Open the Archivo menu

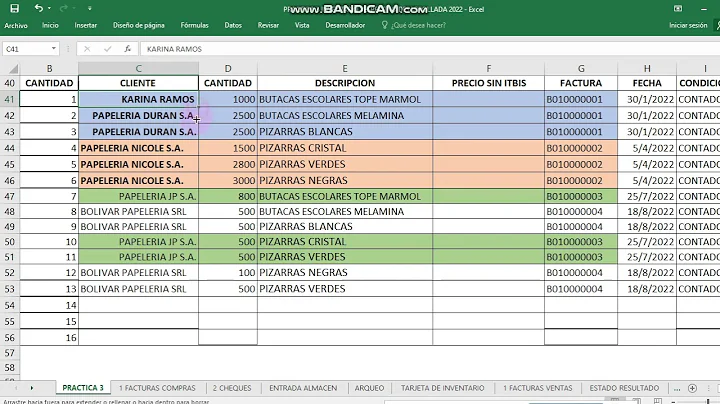(x=16, y=25)
